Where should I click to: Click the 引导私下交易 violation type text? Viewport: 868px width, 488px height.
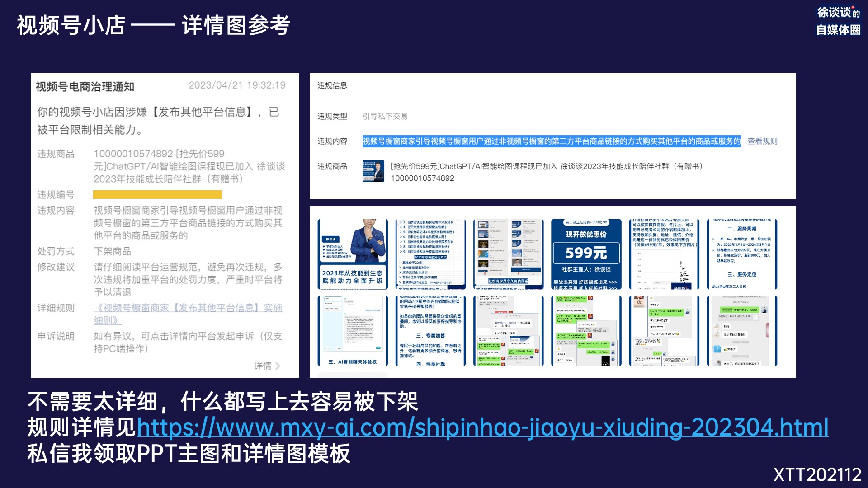click(385, 117)
